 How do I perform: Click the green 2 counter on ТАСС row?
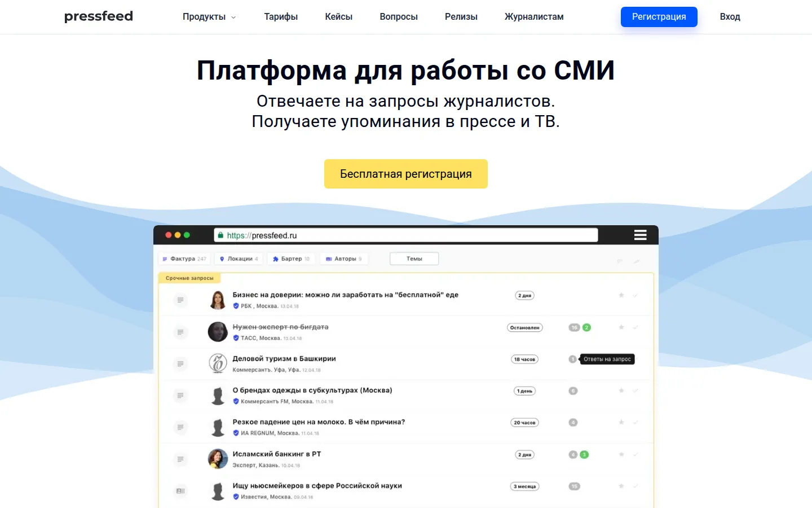(586, 327)
